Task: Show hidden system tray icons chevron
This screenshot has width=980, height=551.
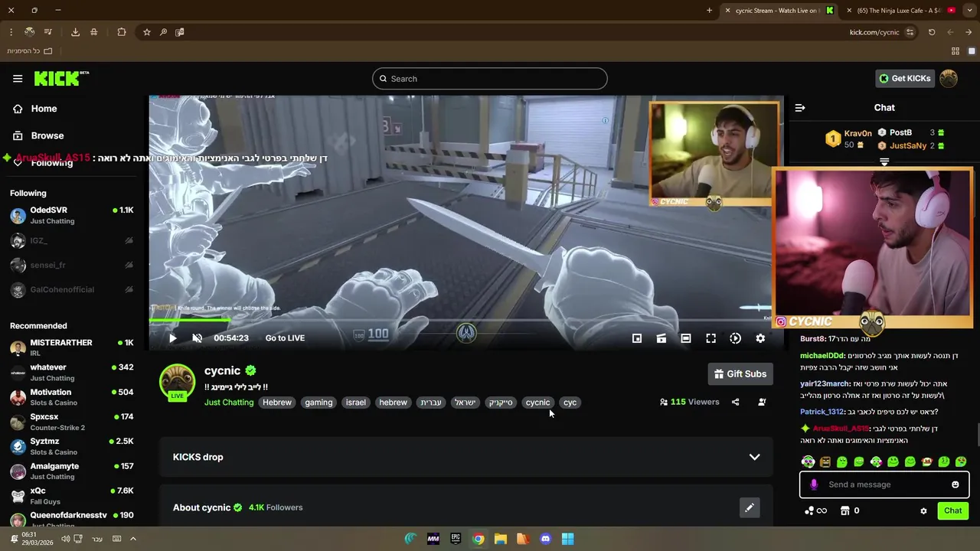Action: pos(132,539)
